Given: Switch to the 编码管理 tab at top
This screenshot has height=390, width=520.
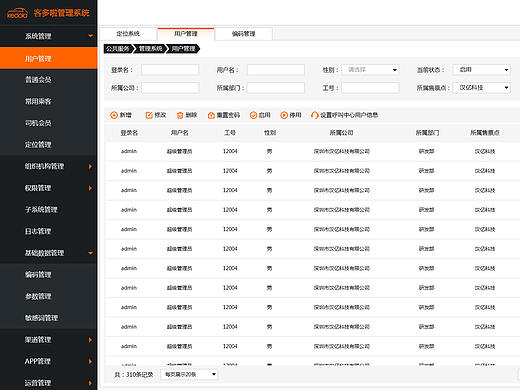Looking at the screenshot, I should pos(244,34).
